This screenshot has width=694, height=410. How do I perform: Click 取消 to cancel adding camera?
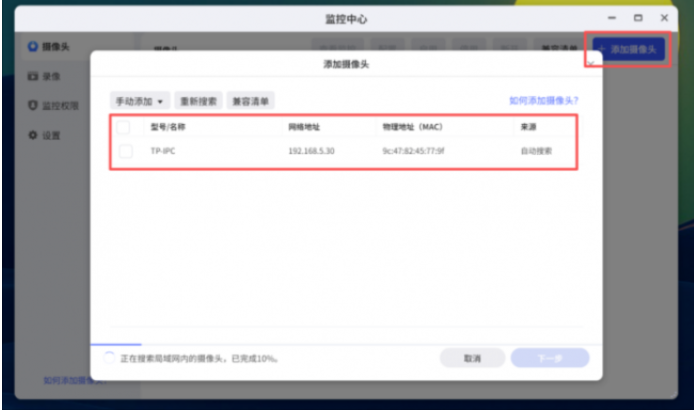(x=472, y=358)
